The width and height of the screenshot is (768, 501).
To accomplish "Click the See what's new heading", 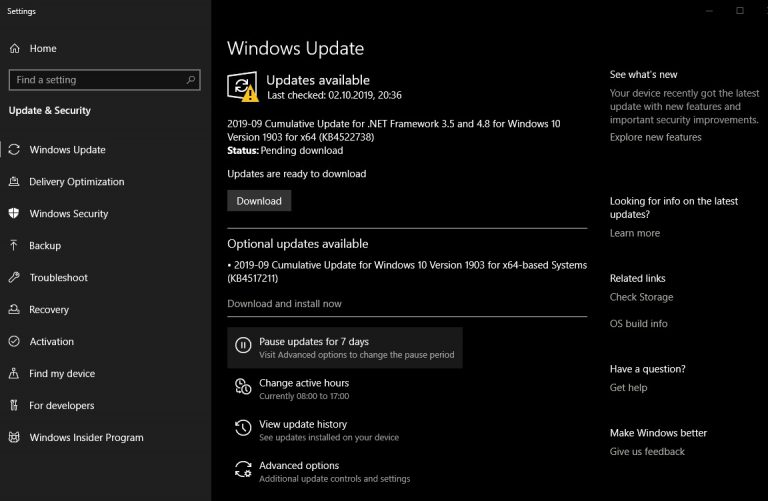I will [644, 74].
